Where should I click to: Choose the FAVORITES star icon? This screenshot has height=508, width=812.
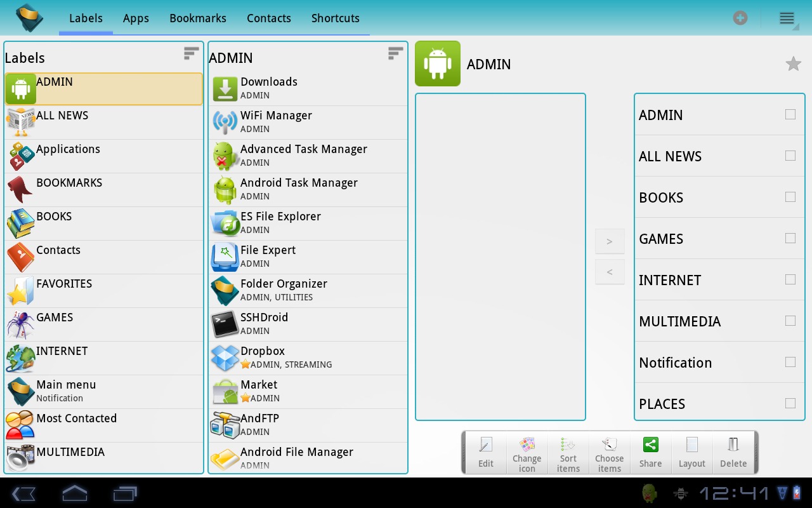point(20,291)
